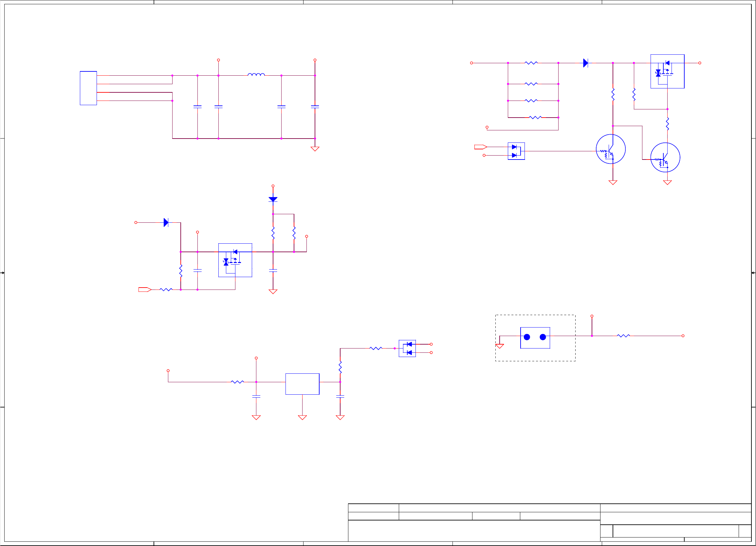Click the right digital transistor circle
This screenshot has height=546, width=756.
[x=665, y=158]
